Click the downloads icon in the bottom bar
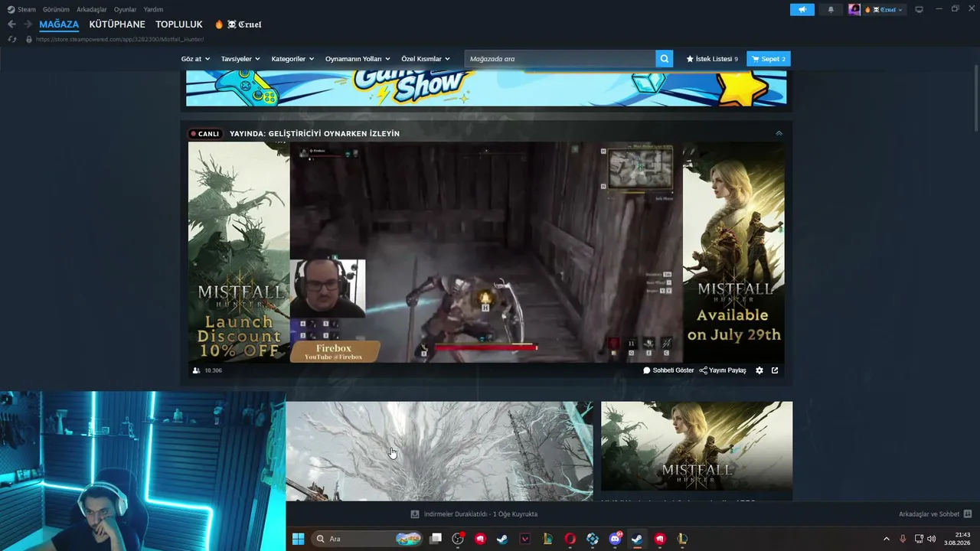This screenshot has height=551, width=980. click(415, 514)
